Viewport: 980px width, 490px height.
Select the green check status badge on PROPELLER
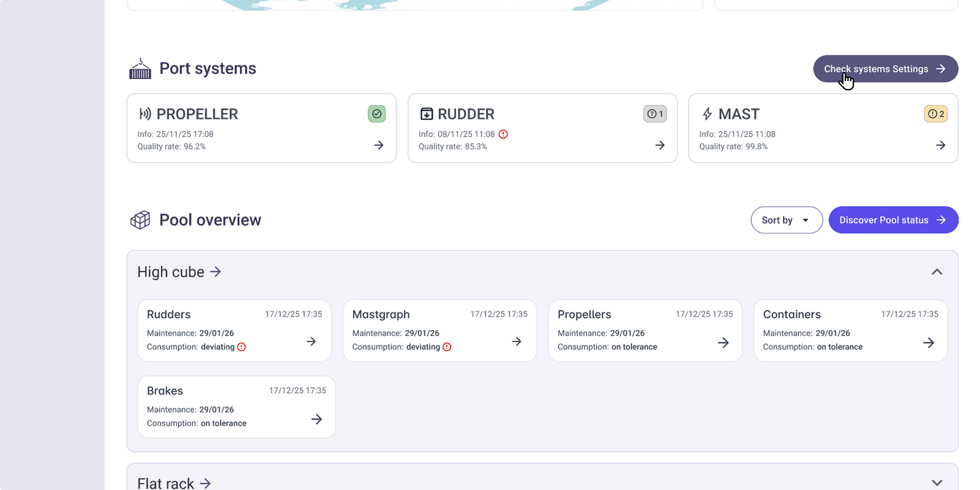(x=376, y=114)
